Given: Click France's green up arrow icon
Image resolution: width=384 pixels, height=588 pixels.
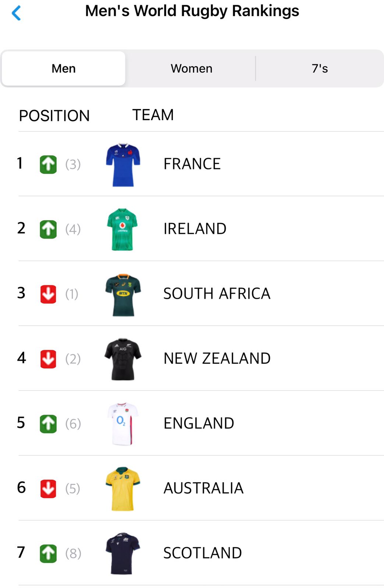Looking at the screenshot, I should [48, 164].
